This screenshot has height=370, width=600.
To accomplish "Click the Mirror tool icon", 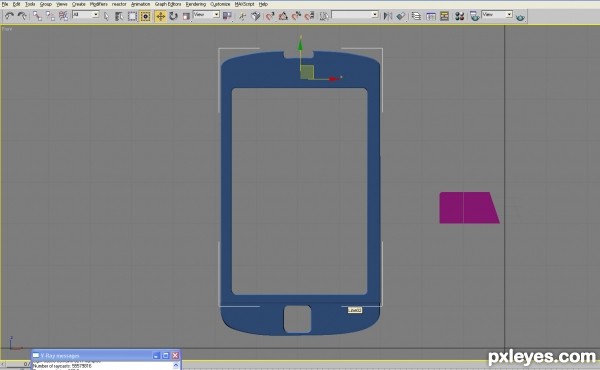I will click(x=388, y=16).
